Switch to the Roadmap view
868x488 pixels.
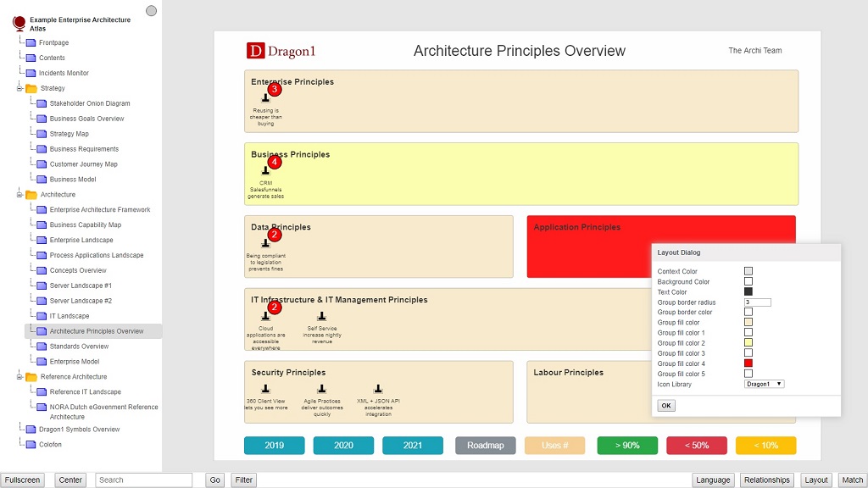(x=485, y=445)
